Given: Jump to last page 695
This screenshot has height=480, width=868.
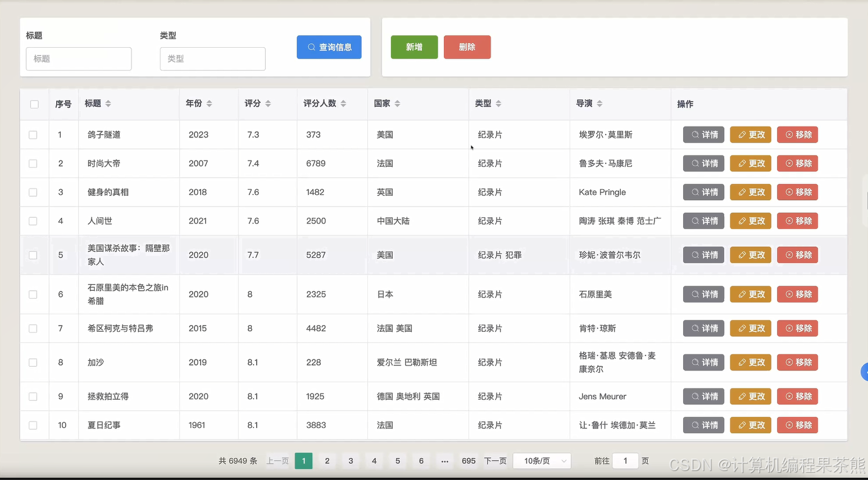Looking at the screenshot, I should [469, 461].
